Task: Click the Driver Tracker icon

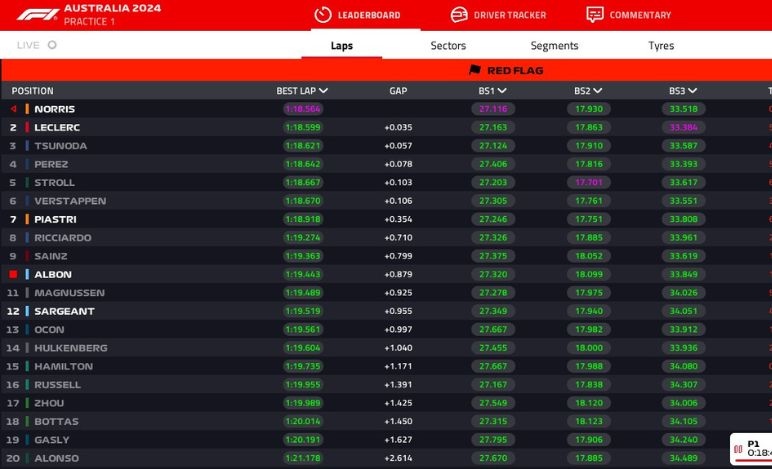Action: point(459,15)
